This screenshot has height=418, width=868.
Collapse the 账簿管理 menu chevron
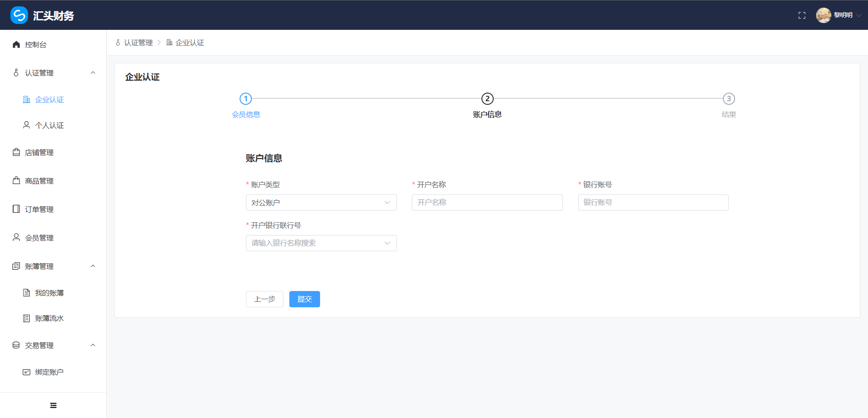tap(93, 266)
